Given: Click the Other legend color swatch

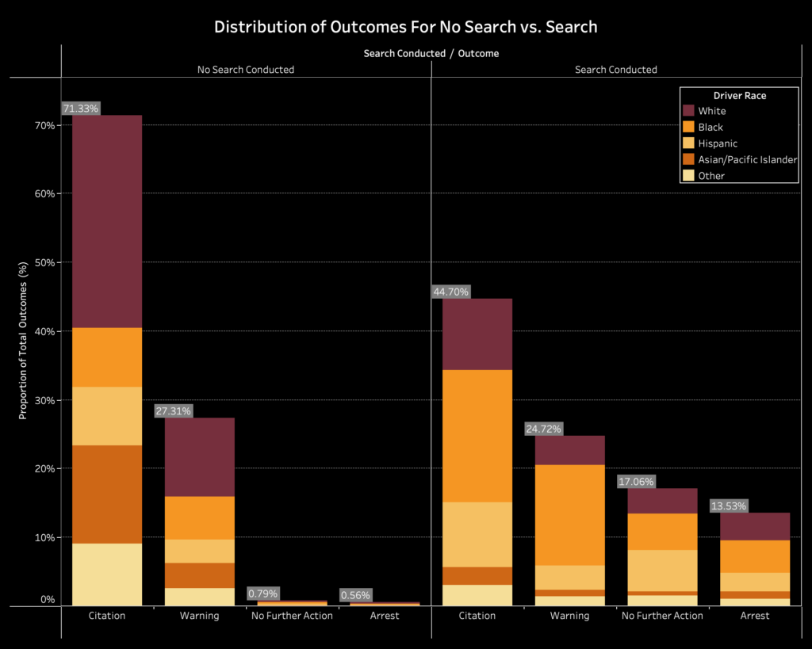Looking at the screenshot, I should pyautogui.click(x=688, y=176).
